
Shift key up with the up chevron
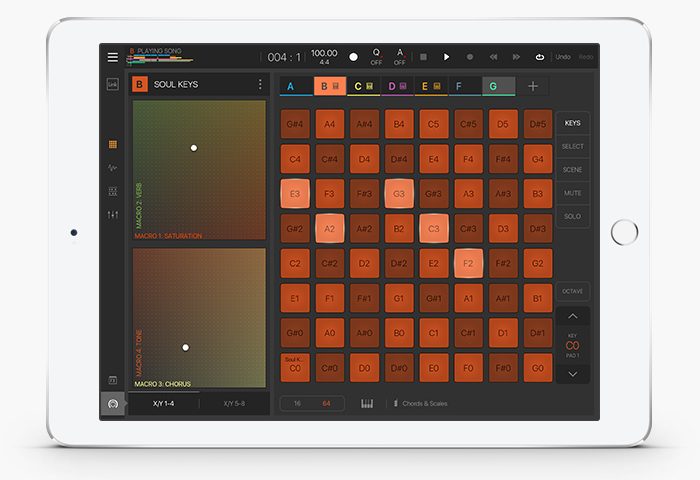tap(572, 316)
